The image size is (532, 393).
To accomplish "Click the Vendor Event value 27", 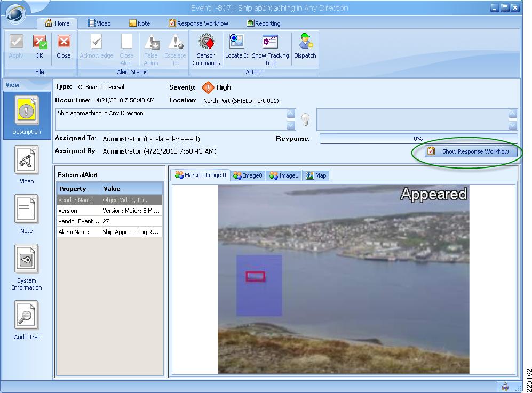I will pyautogui.click(x=132, y=221).
